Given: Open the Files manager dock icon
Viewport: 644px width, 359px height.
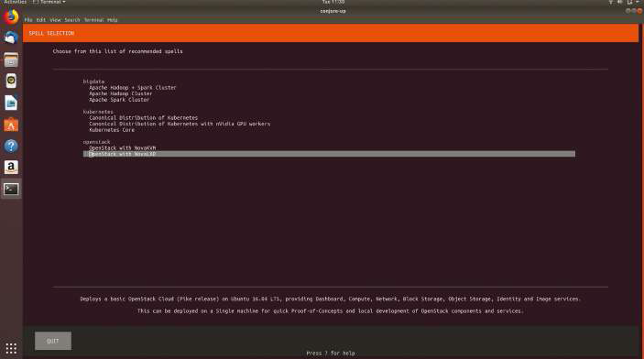Looking at the screenshot, I should pyautogui.click(x=11, y=60).
